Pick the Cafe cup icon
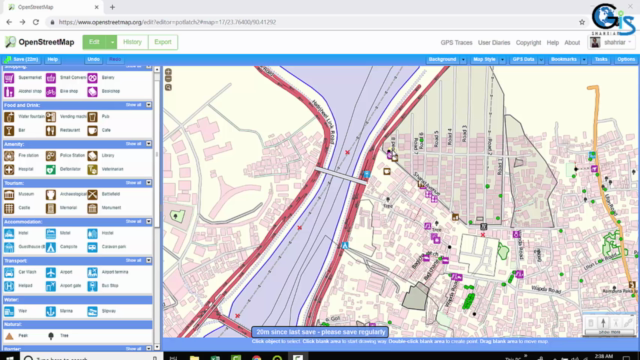Image resolution: width=640 pixels, height=360 pixels. 92,131
